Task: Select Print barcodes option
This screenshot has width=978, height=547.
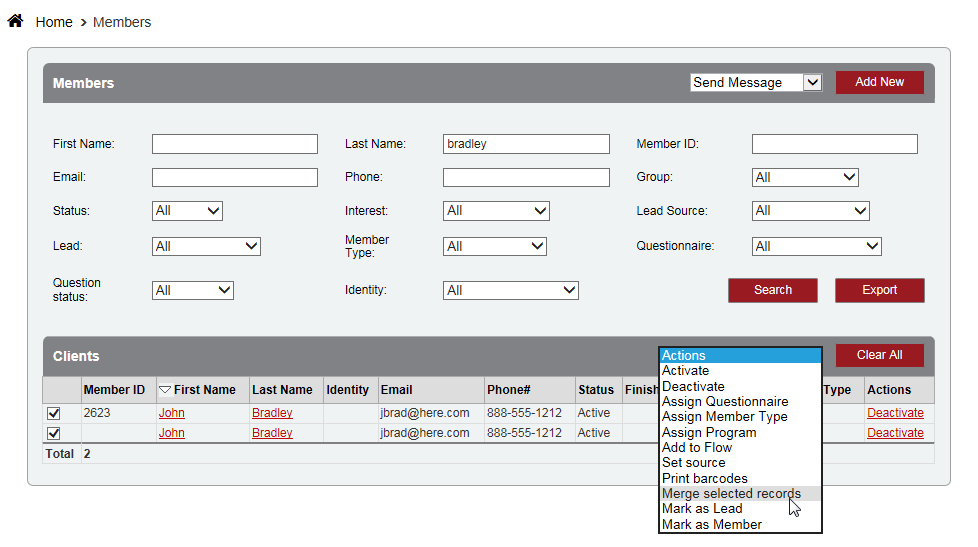Action: (x=705, y=478)
